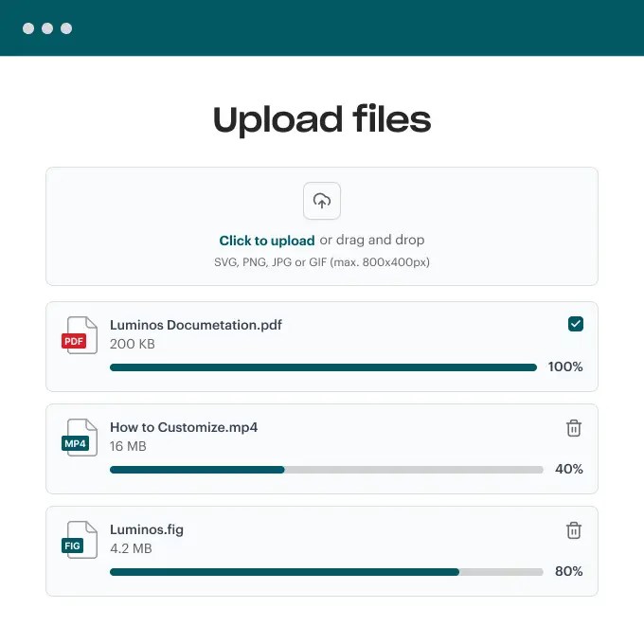The width and height of the screenshot is (644, 644).
Task: Select the Luminos.fig file name
Action: click(x=147, y=529)
